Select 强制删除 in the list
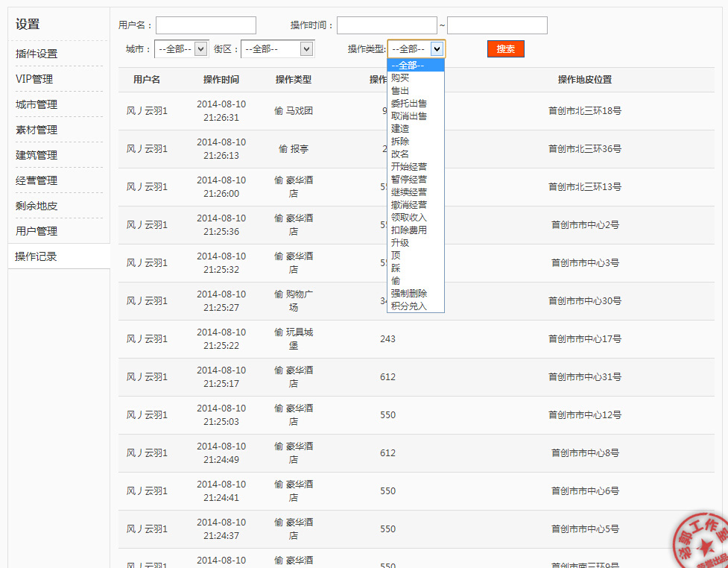Screen dimensions: 728x568 [x=416, y=293]
